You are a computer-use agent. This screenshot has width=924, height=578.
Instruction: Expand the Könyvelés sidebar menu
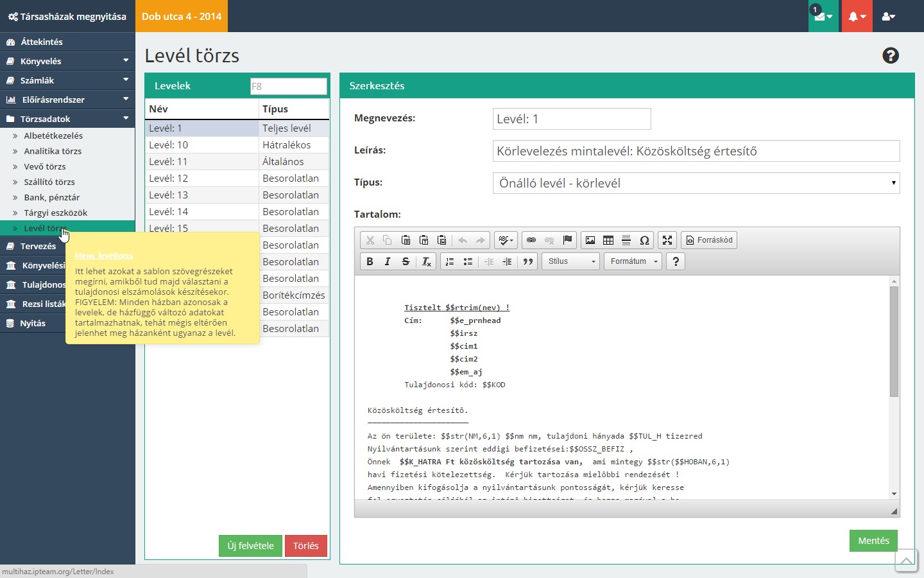point(67,61)
